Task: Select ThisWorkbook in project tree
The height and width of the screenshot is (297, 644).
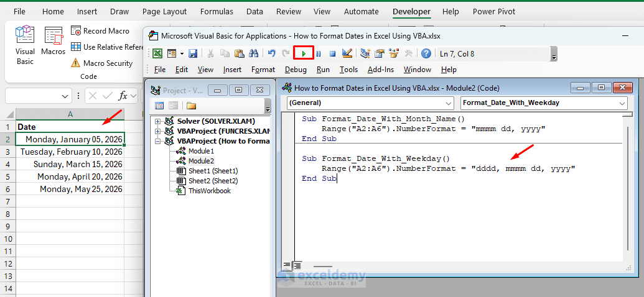Action: 210,191
